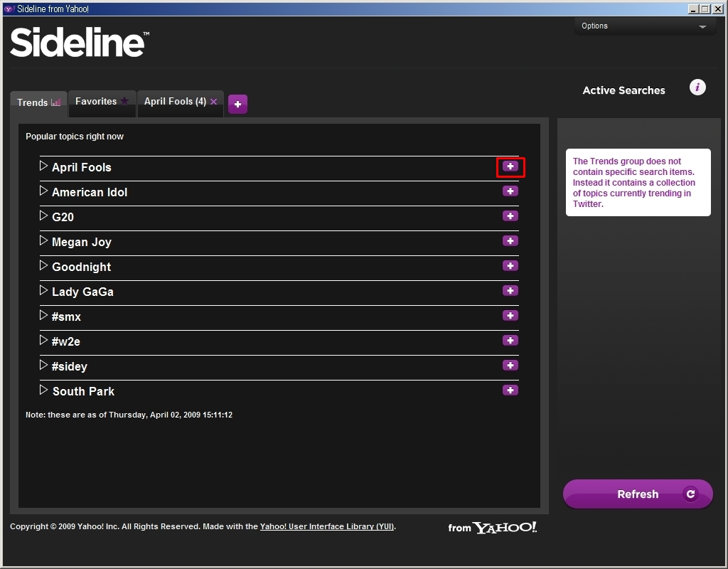Add #sidey topic with plus icon
The height and width of the screenshot is (569, 728).
click(x=510, y=366)
